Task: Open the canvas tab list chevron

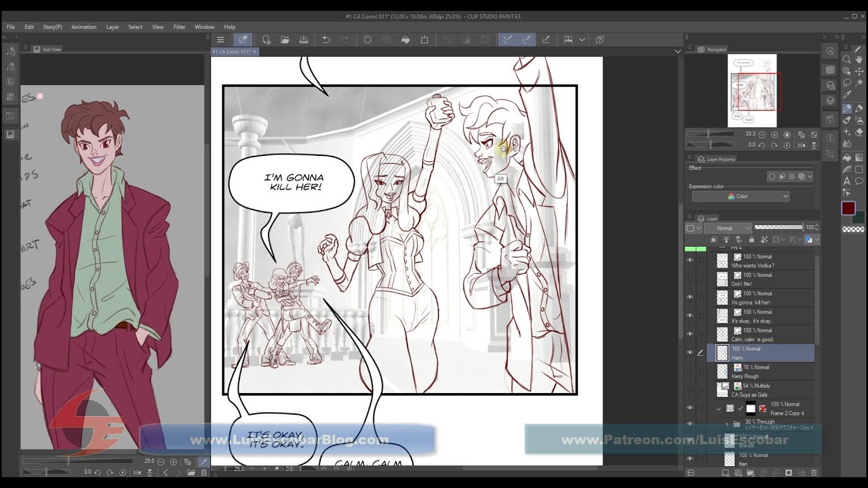Action: click(677, 52)
